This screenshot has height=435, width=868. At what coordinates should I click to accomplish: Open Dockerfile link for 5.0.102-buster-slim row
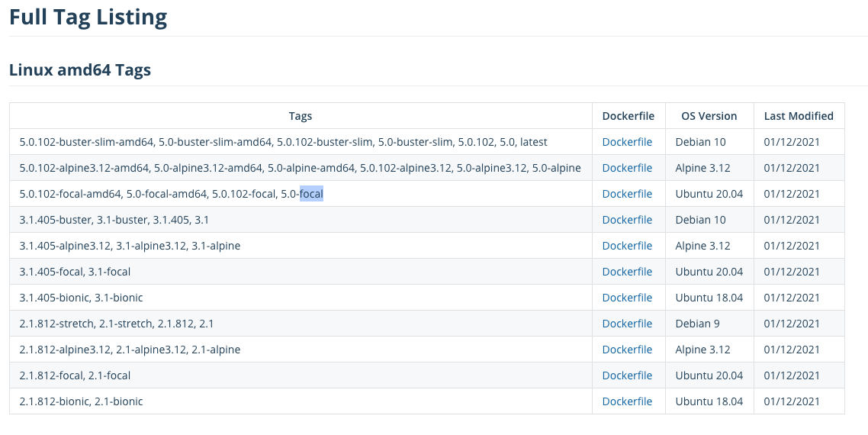627,142
